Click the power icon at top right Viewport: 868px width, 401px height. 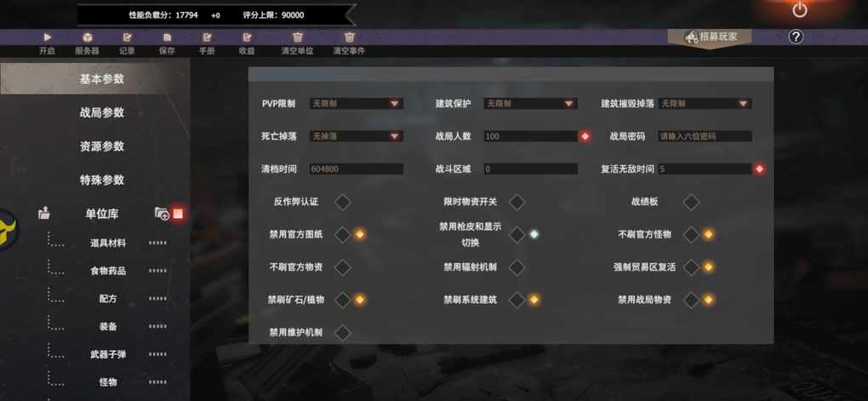point(799,10)
